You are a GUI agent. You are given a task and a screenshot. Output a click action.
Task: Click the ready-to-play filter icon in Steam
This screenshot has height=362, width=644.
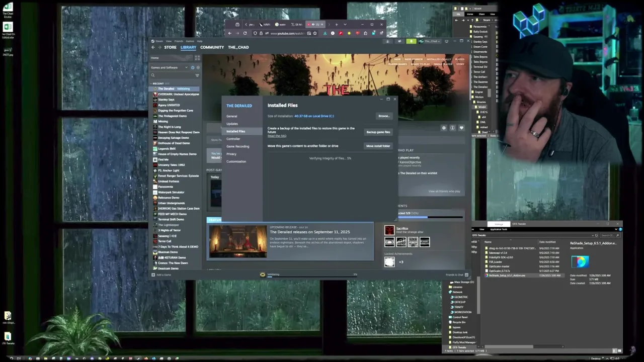(x=198, y=67)
